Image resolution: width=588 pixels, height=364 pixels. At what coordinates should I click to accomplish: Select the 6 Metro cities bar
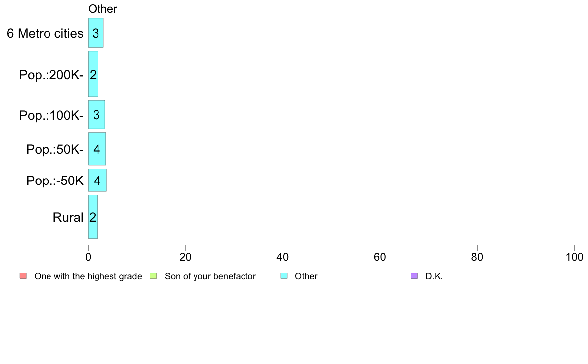(96, 33)
